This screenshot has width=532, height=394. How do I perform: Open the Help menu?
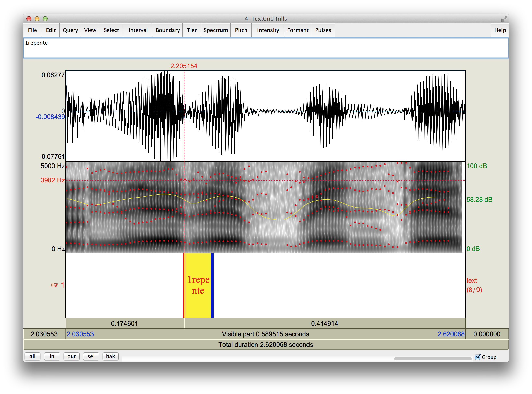(500, 30)
